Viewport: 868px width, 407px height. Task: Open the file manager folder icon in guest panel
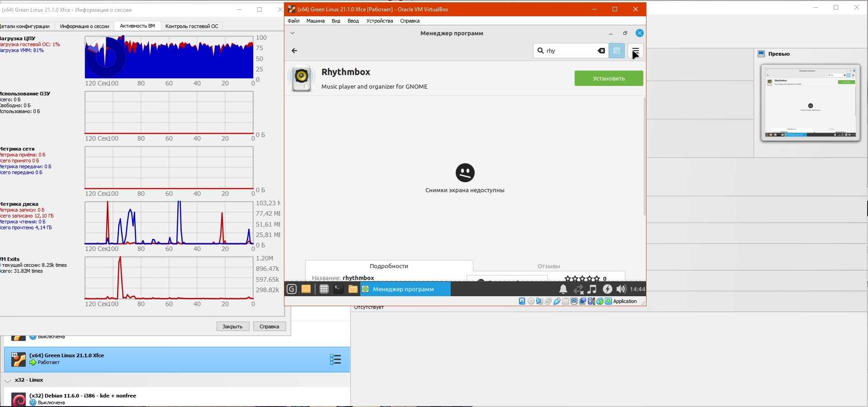353,289
